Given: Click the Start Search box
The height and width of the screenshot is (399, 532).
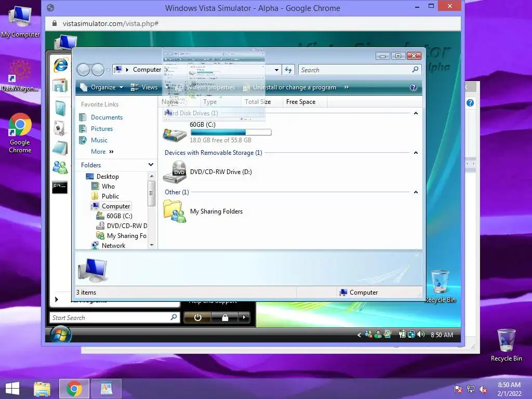Looking at the screenshot, I should pyautogui.click(x=115, y=317).
